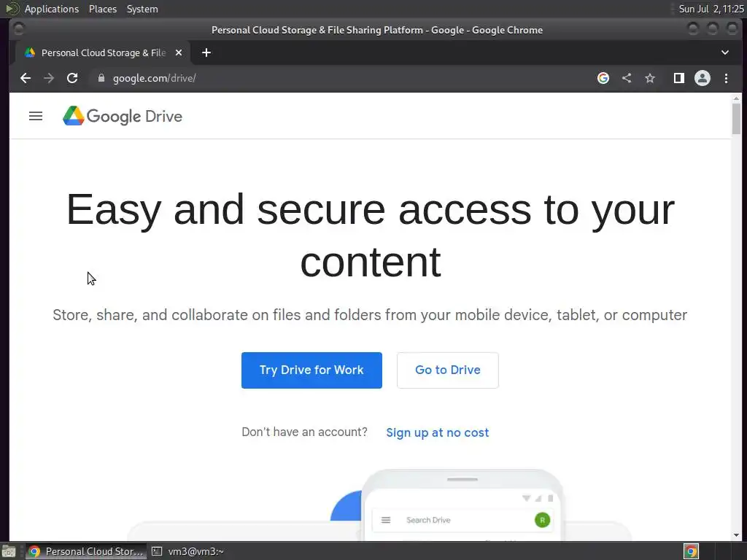Screen dimensions: 747x560
Task: Bookmark this tab with the star icon
Action: tap(650, 78)
